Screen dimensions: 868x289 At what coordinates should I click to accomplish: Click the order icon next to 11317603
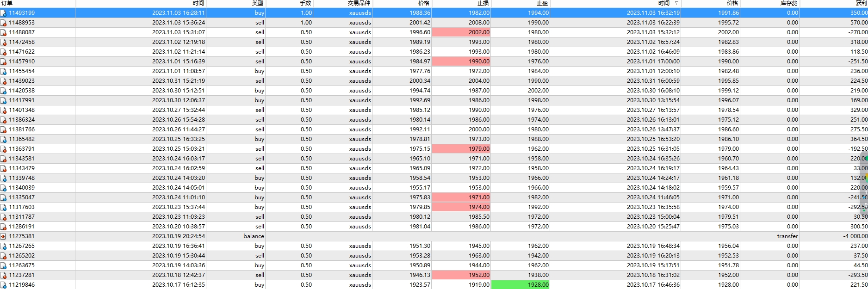[x=3, y=207]
